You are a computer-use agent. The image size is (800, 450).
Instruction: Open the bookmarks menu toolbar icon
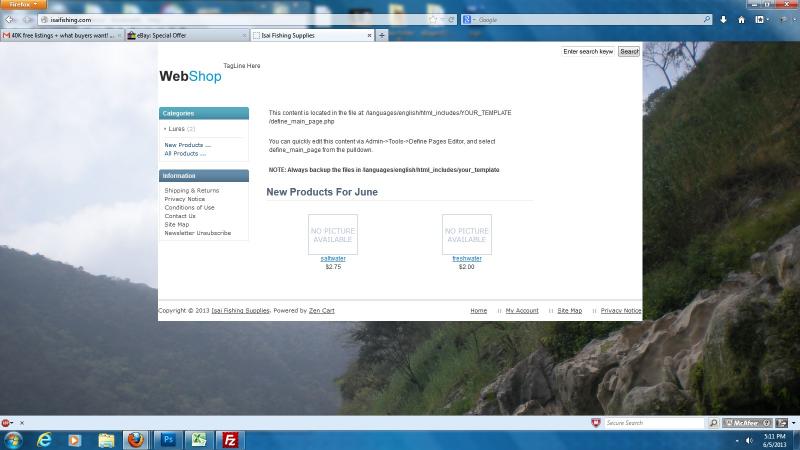(761, 20)
